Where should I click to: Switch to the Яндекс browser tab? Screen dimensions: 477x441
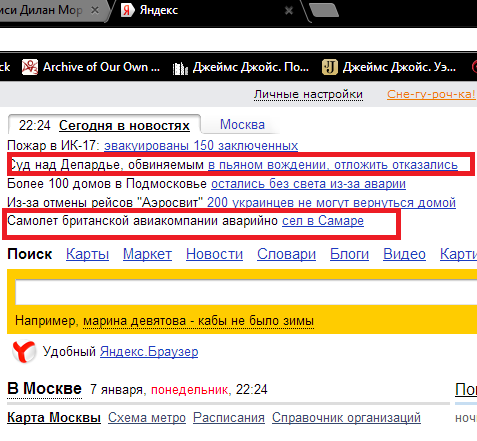pyautogui.click(x=207, y=11)
